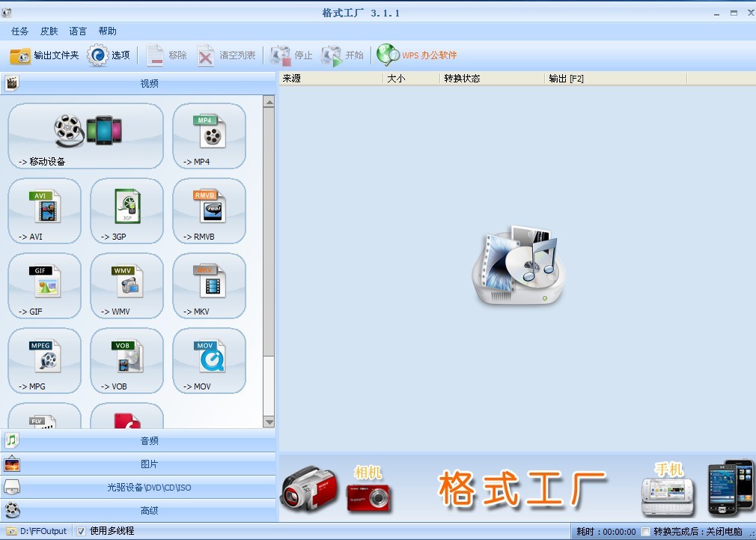Screen dimensions: 756x540
Task: Click scrollbar down arrow in video panel
Action: (269, 422)
